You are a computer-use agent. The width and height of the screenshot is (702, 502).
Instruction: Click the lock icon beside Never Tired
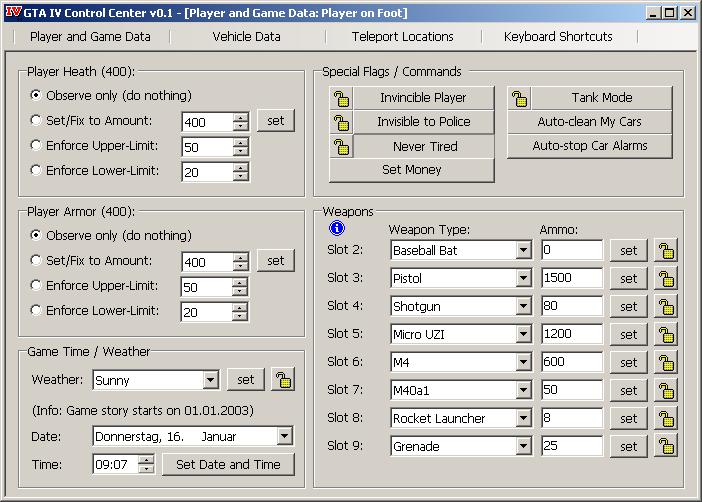[x=341, y=146]
